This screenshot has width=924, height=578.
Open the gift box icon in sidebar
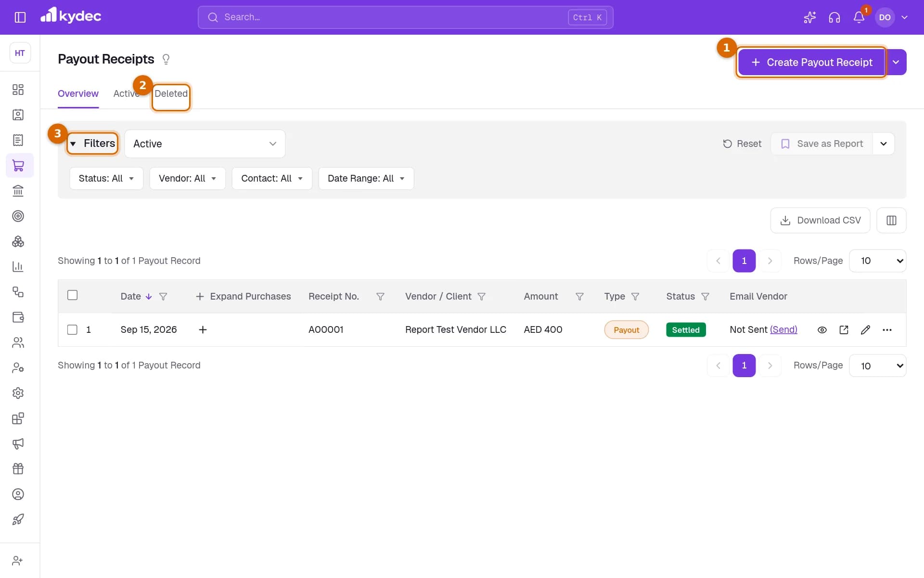coord(18,469)
